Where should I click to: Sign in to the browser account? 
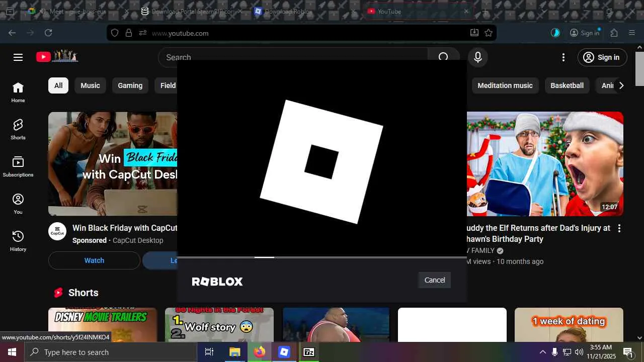click(x=585, y=33)
